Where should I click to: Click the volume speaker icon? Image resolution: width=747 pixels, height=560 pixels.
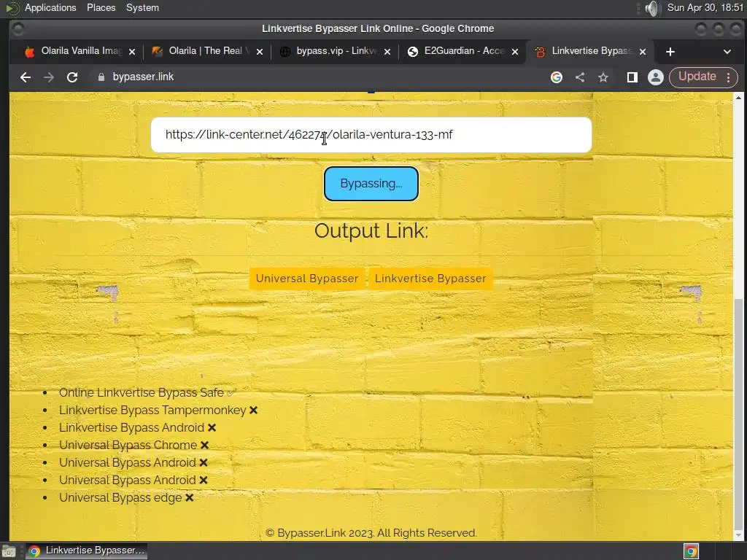(x=652, y=8)
